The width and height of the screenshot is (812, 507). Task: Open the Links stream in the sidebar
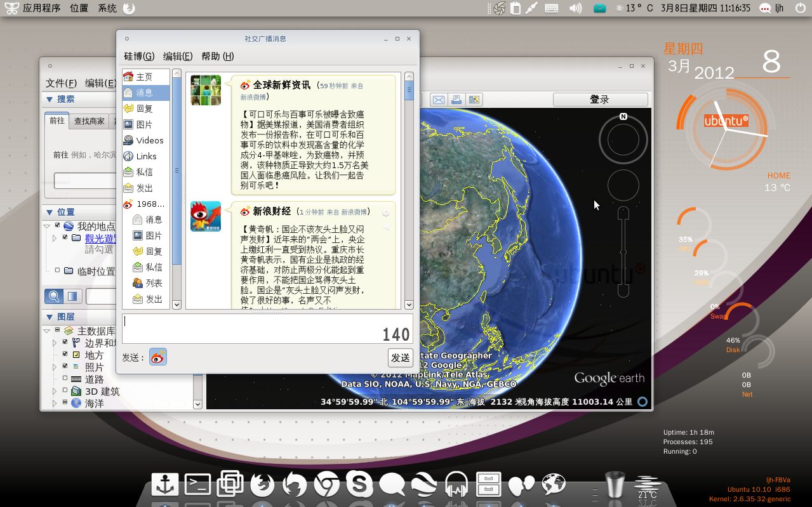pyautogui.click(x=145, y=156)
